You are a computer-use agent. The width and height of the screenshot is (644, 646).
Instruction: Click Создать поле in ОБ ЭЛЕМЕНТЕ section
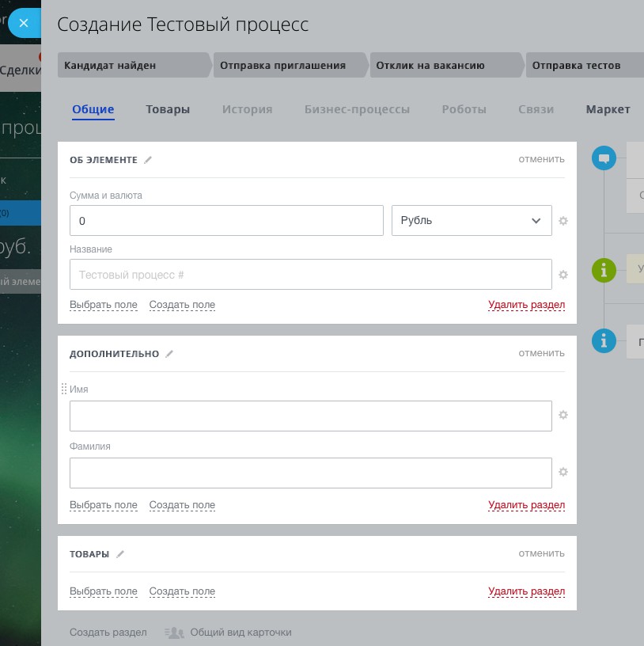coord(182,305)
